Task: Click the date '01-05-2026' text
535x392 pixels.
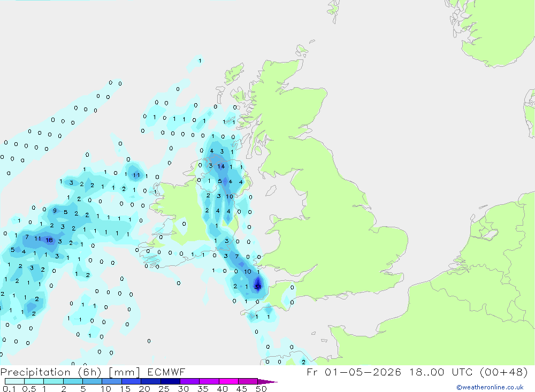Action: tap(363, 372)
